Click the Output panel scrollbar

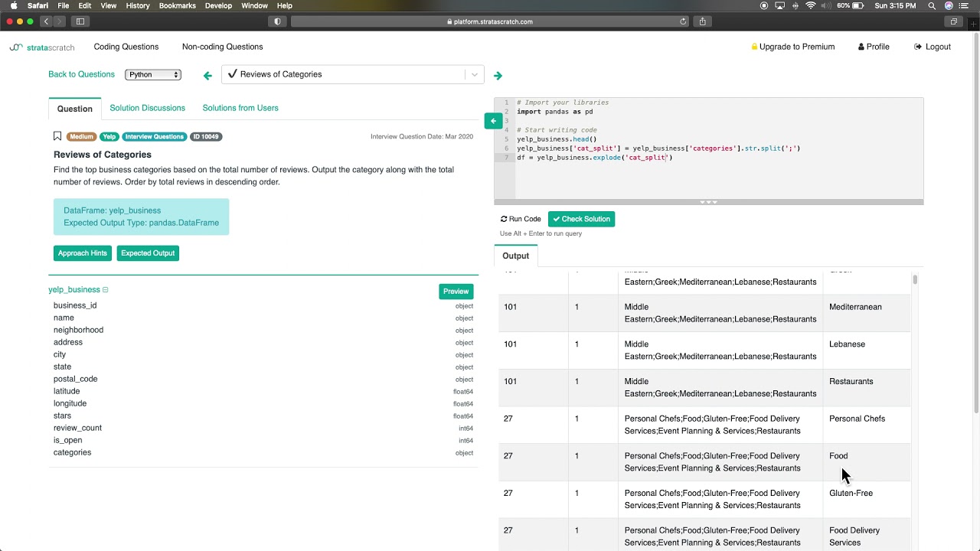tap(915, 280)
